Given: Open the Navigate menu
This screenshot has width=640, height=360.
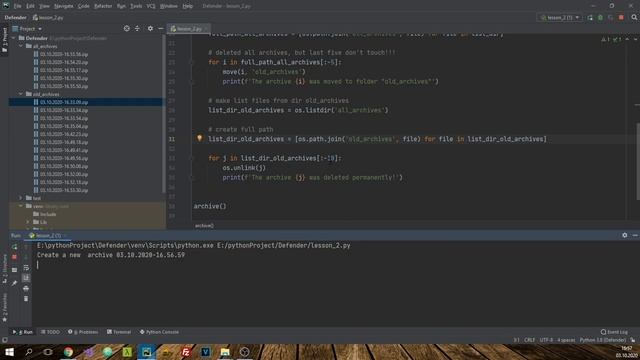Looking at the screenshot, I should [64, 6].
